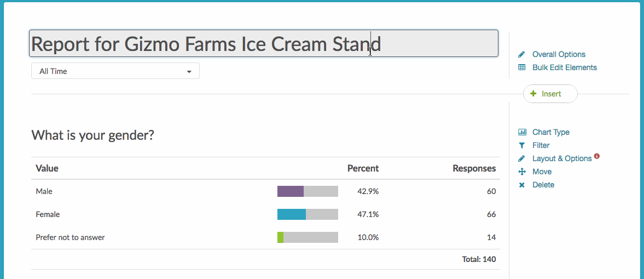
Task: Click the crosshair Move icon
Action: coord(521,172)
